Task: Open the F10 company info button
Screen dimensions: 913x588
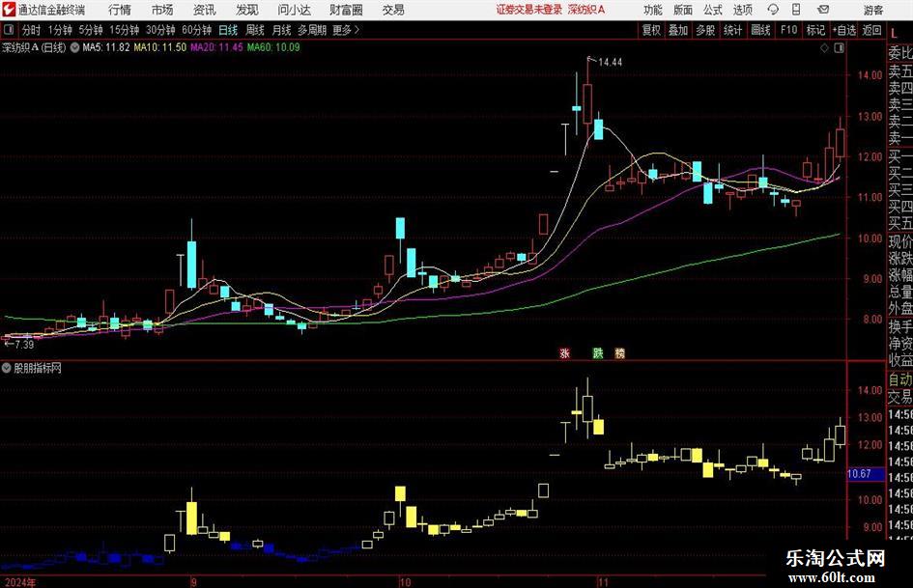Action: tap(788, 30)
